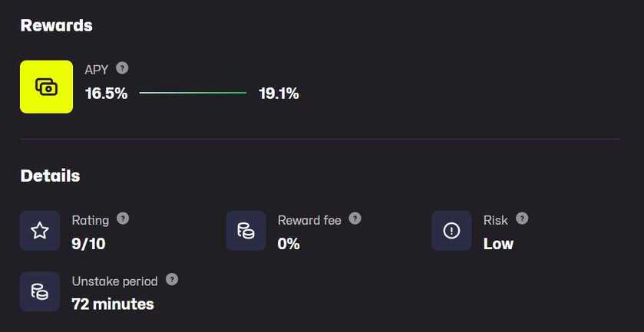Click the Risk exclamation icon

point(451,231)
